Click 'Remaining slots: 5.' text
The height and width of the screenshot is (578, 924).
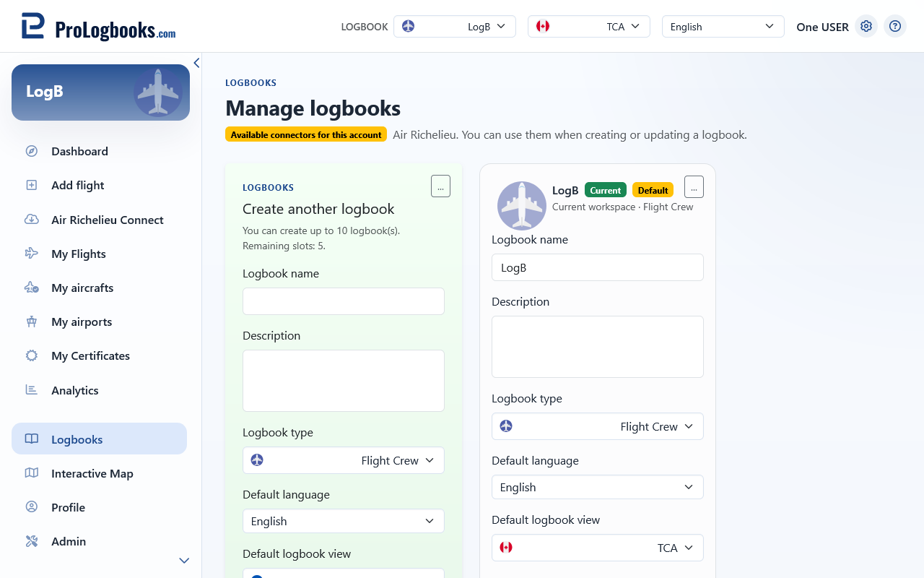coord(284,246)
